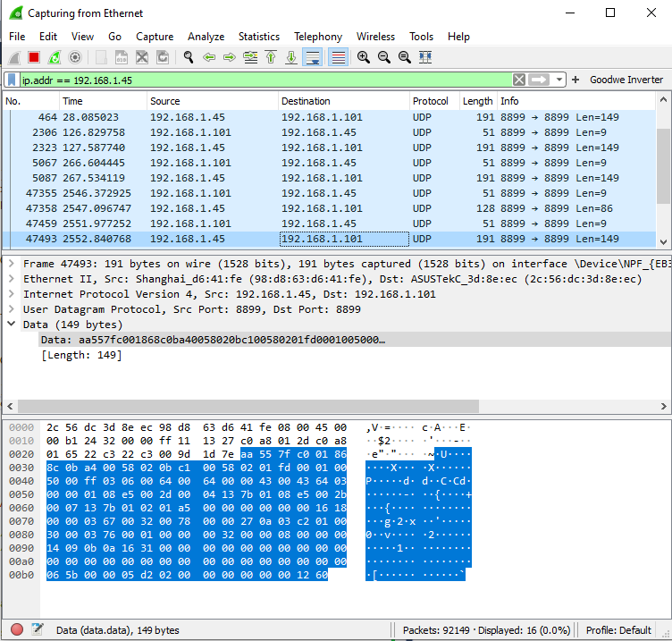Open the File menu

pos(17,37)
